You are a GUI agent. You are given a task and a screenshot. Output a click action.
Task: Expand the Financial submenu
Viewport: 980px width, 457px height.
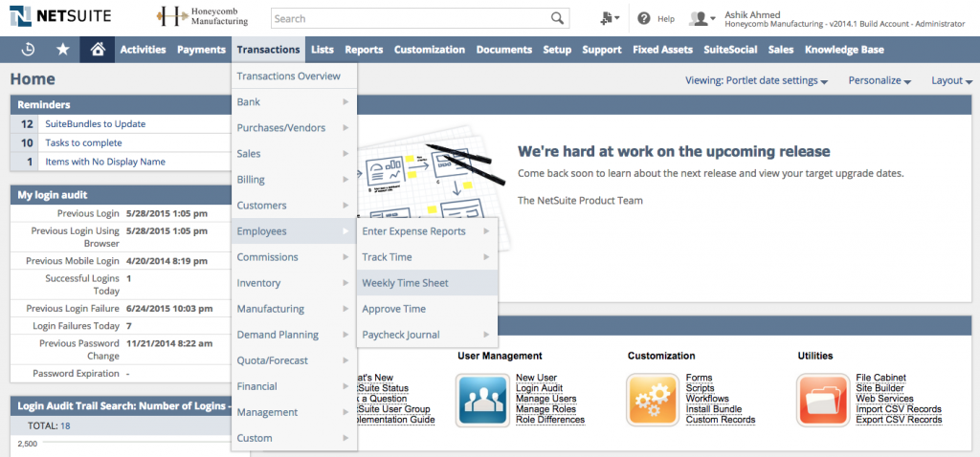point(295,386)
